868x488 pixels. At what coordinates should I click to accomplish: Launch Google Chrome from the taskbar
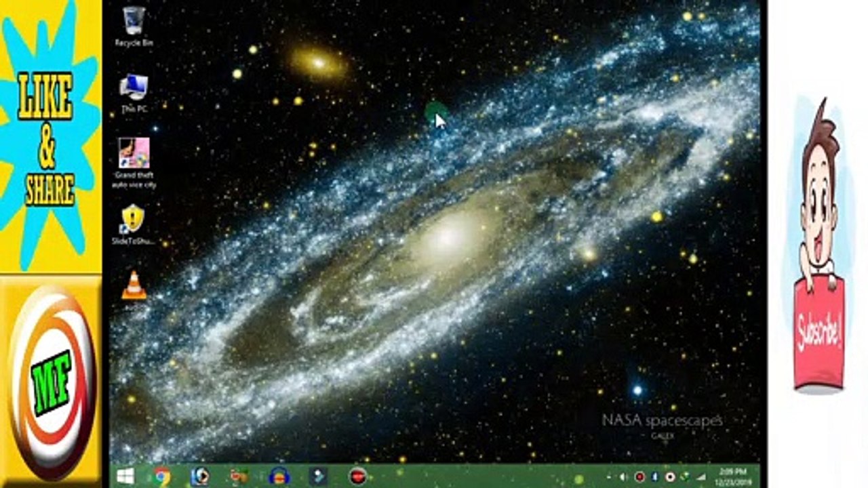point(161,476)
